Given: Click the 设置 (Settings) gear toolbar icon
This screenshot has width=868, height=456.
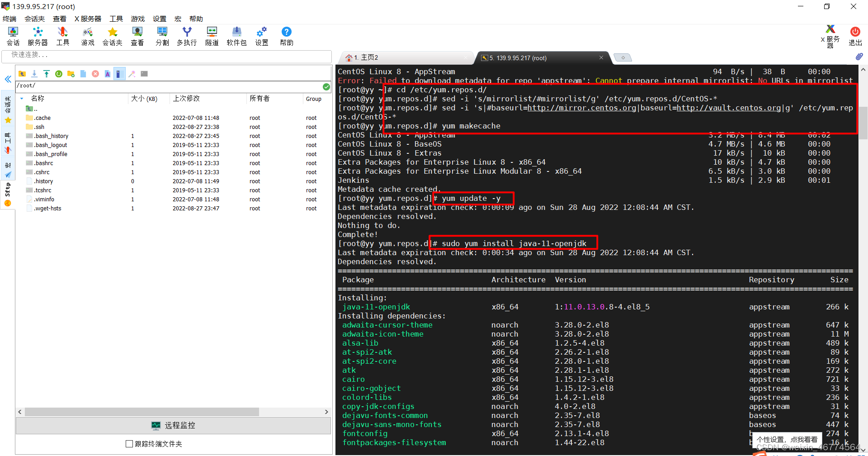Looking at the screenshot, I should pyautogui.click(x=261, y=36).
